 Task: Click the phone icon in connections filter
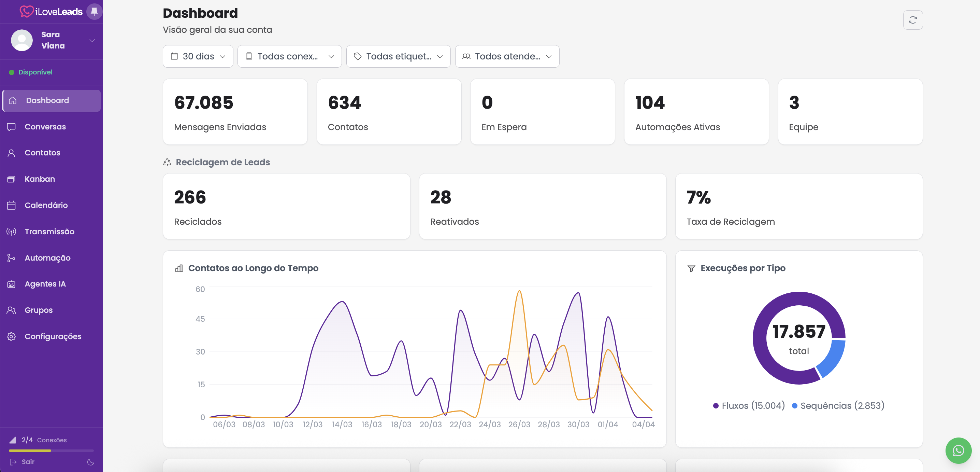coord(249,56)
